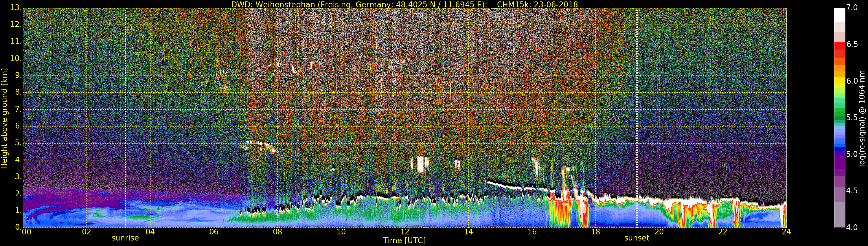Image resolution: width=868 pixels, height=246 pixels.
Task: Click the "4.5" colorbar tick label
Action: click(852, 191)
